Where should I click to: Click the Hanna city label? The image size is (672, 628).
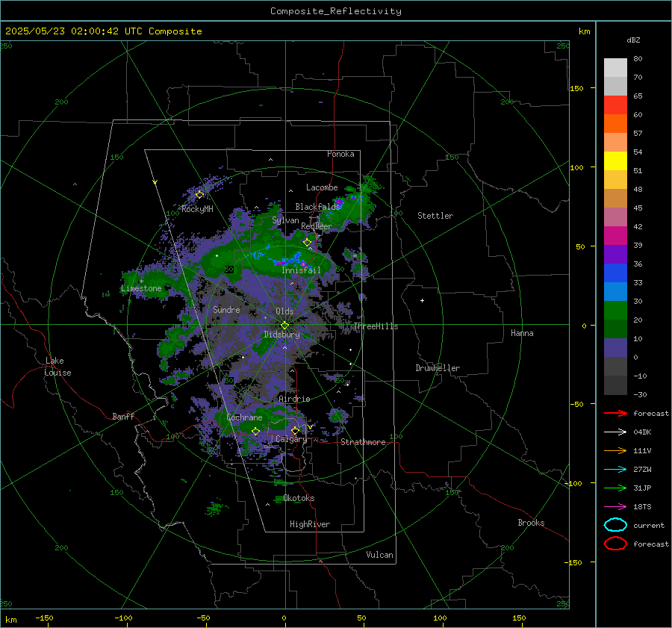pyautogui.click(x=522, y=333)
